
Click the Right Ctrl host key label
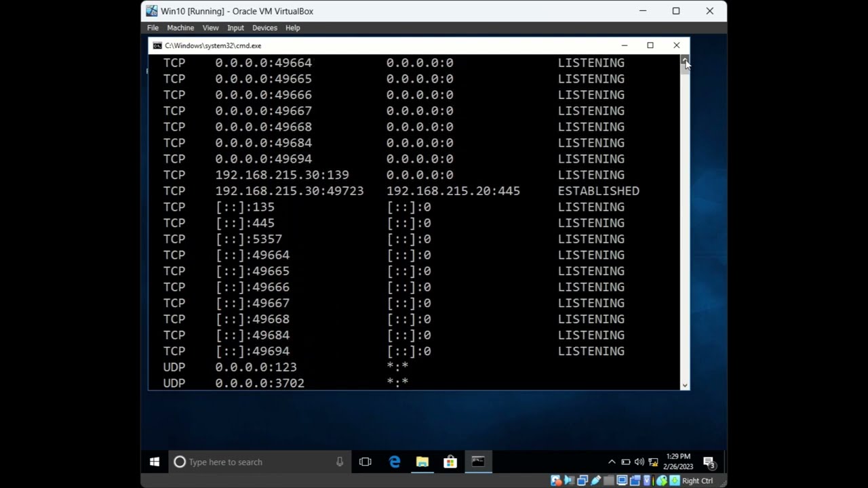click(x=698, y=481)
